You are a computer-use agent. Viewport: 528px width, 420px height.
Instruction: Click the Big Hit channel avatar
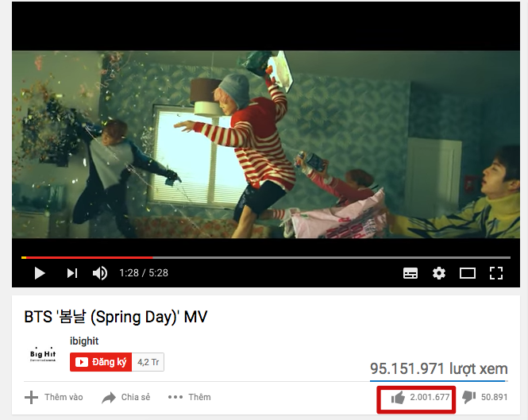tap(43, 354)
